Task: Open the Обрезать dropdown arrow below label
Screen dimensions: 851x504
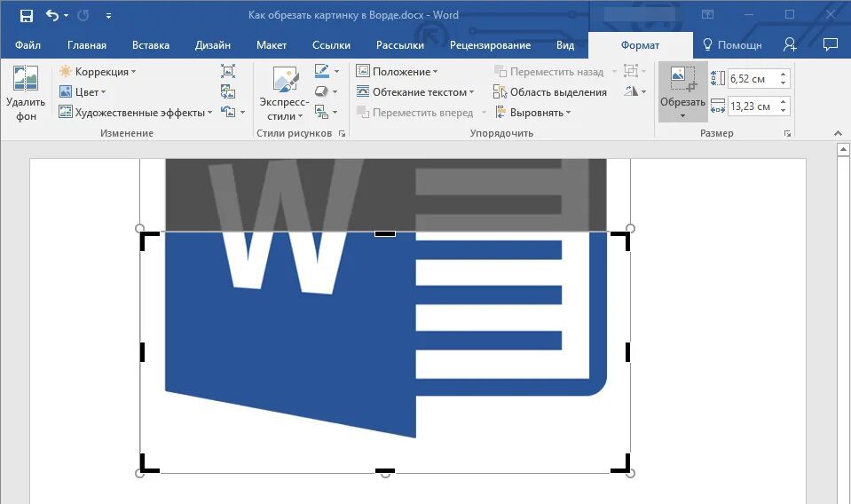Action: click(682, 115)
